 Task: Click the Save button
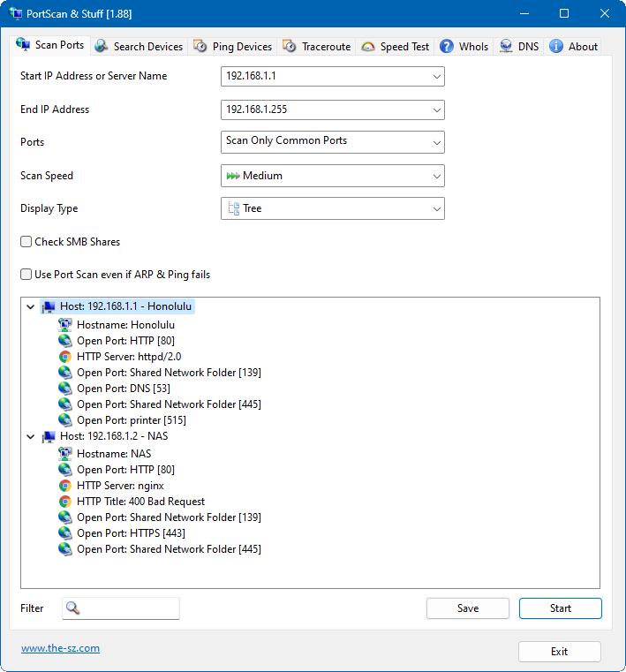point(468,608)
